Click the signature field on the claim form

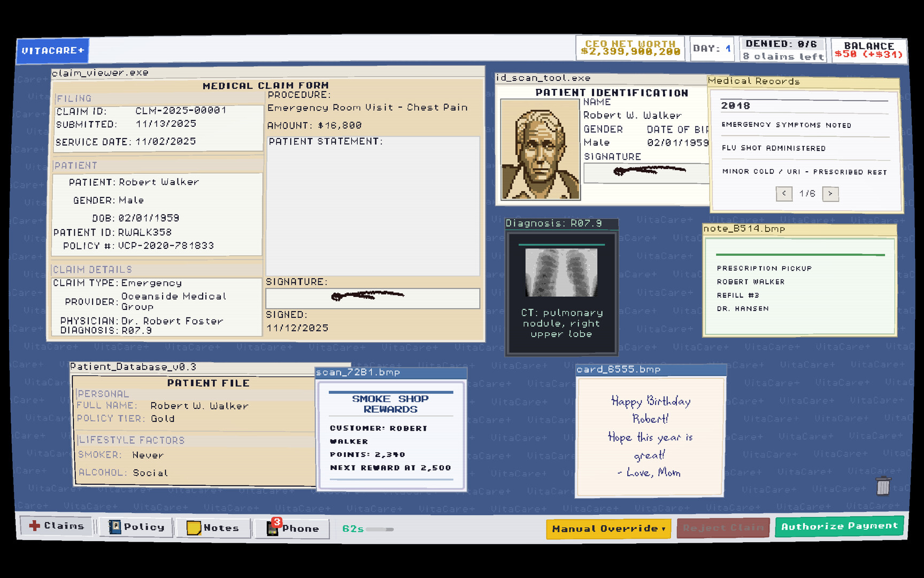[x=373, y=298]
